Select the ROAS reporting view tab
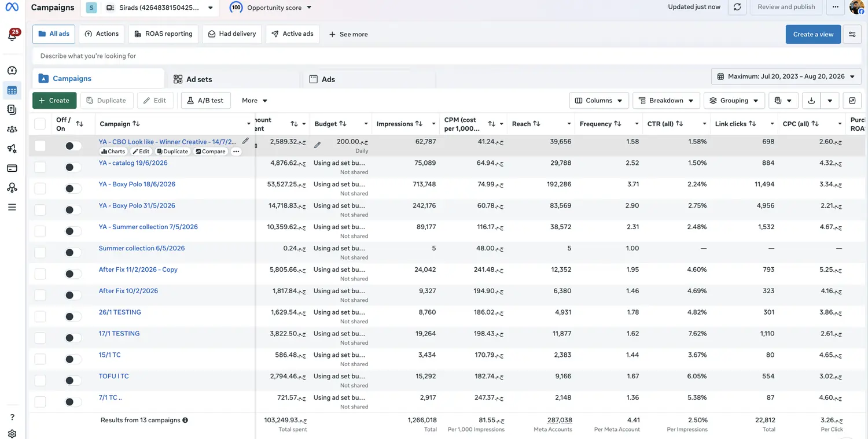 [x=163, y=34]
